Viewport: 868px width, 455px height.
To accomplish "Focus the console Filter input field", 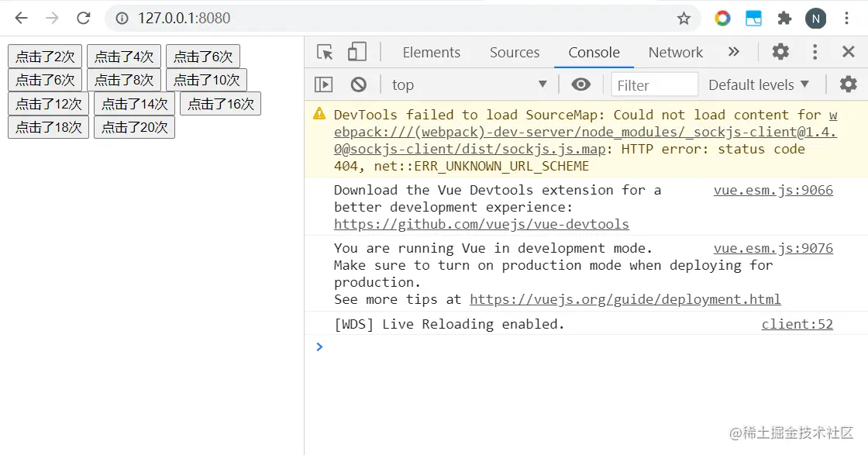I will coord(654,84).
